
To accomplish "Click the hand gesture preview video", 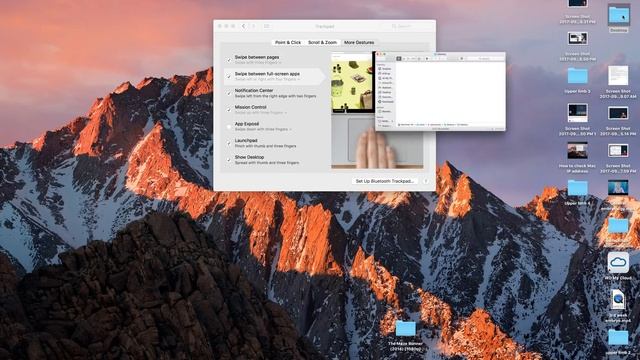I will point(377,141).
